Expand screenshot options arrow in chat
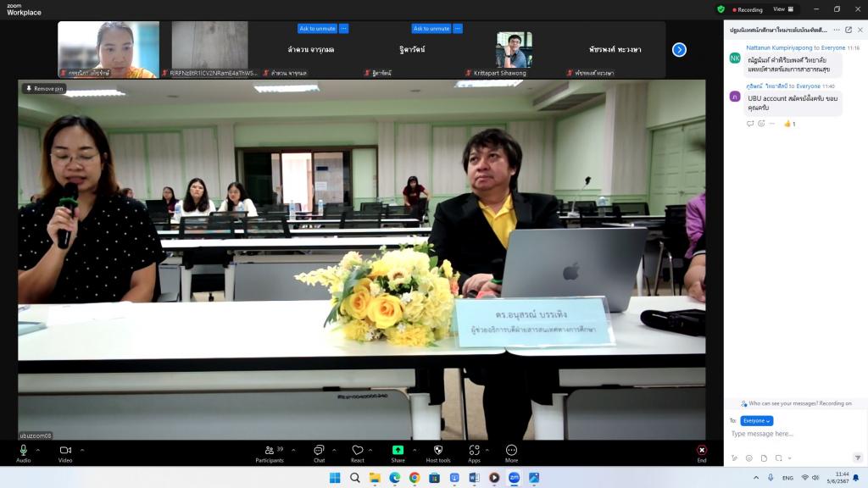Screen dimensions: 868x488 click(x=789, y=458)
